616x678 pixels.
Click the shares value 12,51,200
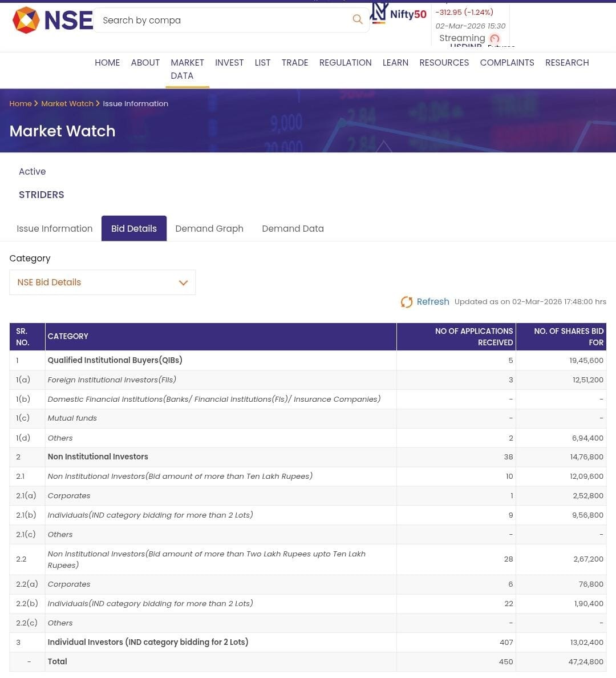(x=588, y=380)
